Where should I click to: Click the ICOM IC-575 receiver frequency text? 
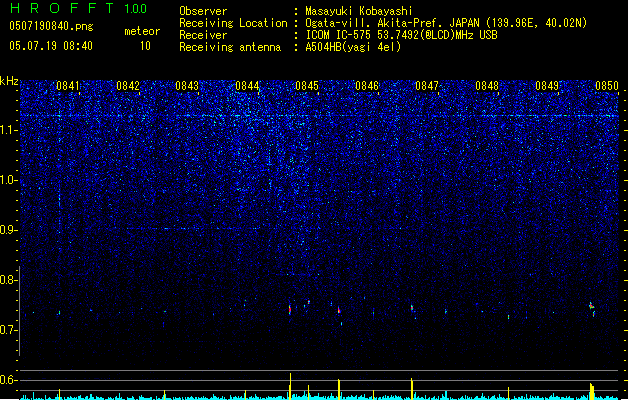point(401,35)
